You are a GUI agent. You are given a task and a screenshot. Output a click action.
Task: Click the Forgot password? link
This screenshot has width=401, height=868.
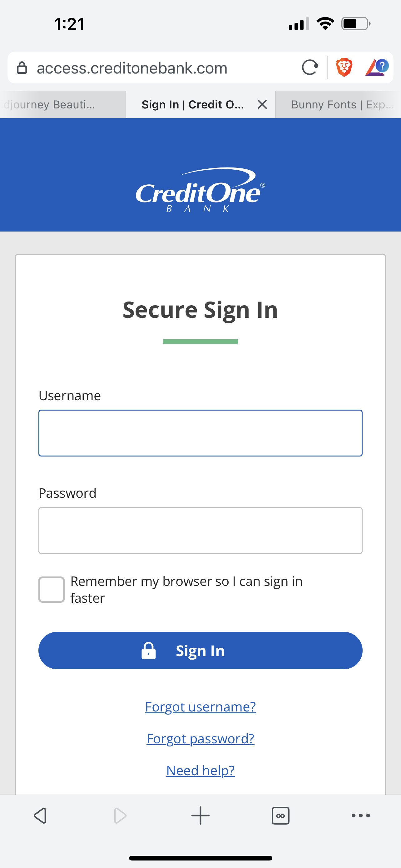(200, 739)
